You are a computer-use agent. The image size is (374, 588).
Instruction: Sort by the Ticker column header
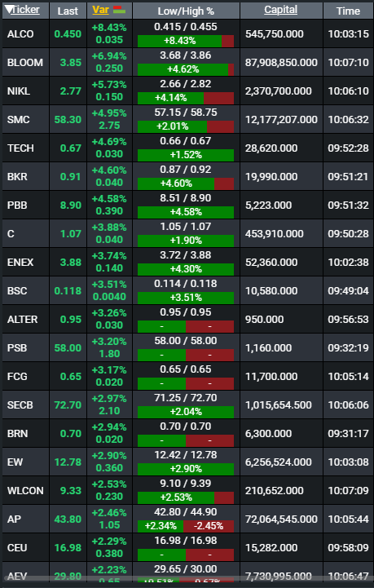[x=25, y=10]
